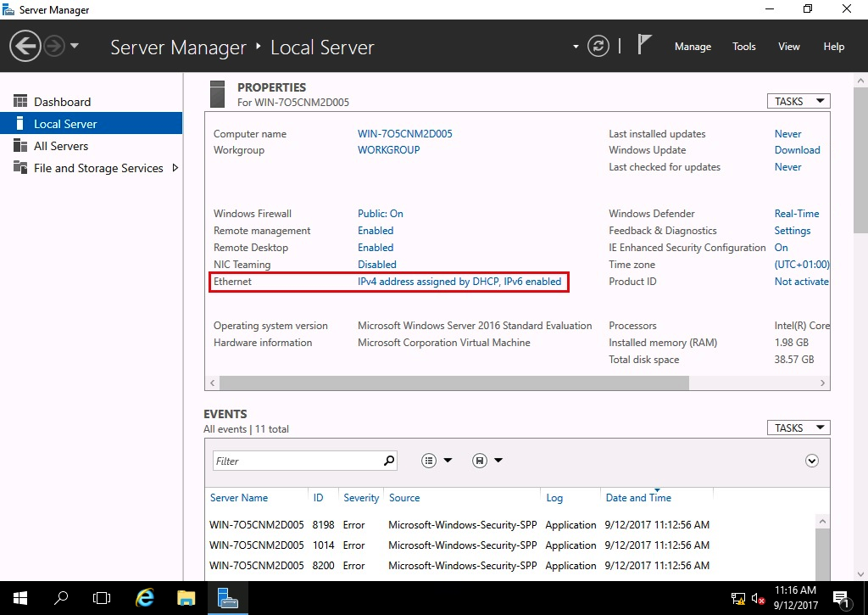The image size is (868, 615).
Task: Click the WORKGROUP link
Action: [x=388, y=150]
